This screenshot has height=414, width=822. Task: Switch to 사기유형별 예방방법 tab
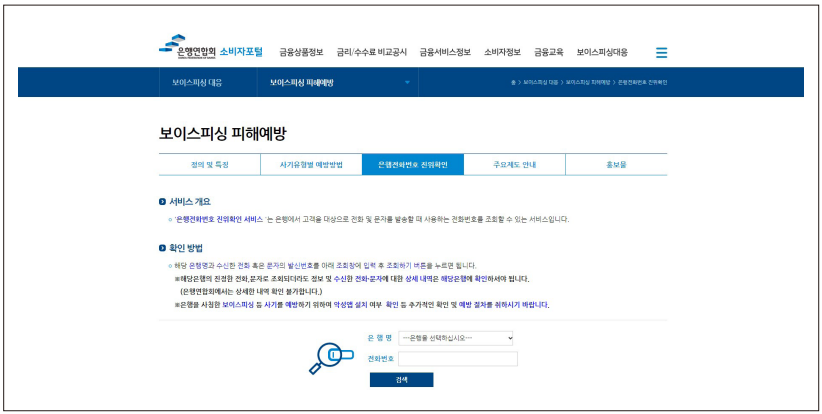(311, 165)
